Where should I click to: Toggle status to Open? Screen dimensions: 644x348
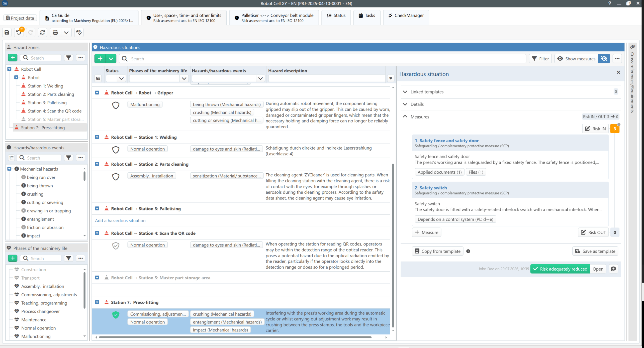[x=598, y=269]
